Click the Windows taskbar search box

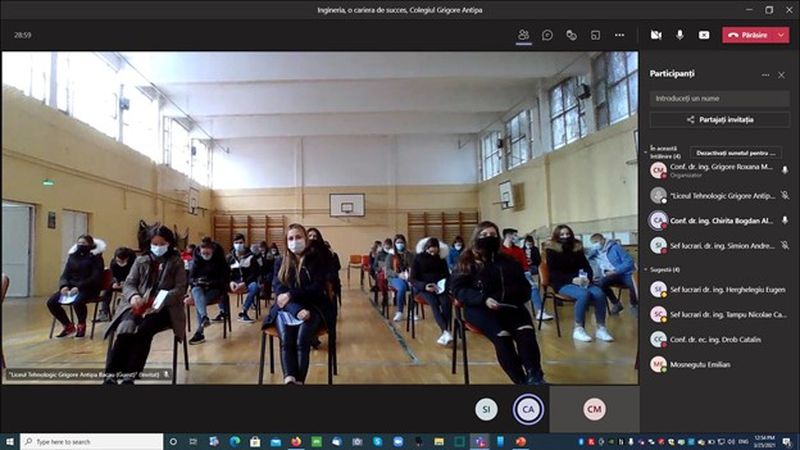tap(90, 441)
